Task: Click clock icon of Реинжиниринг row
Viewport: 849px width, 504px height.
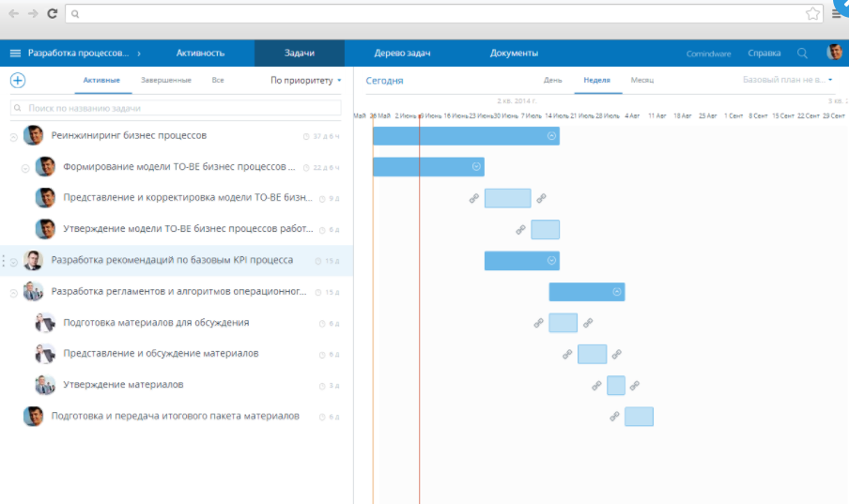Action: (x=306, y=136)
